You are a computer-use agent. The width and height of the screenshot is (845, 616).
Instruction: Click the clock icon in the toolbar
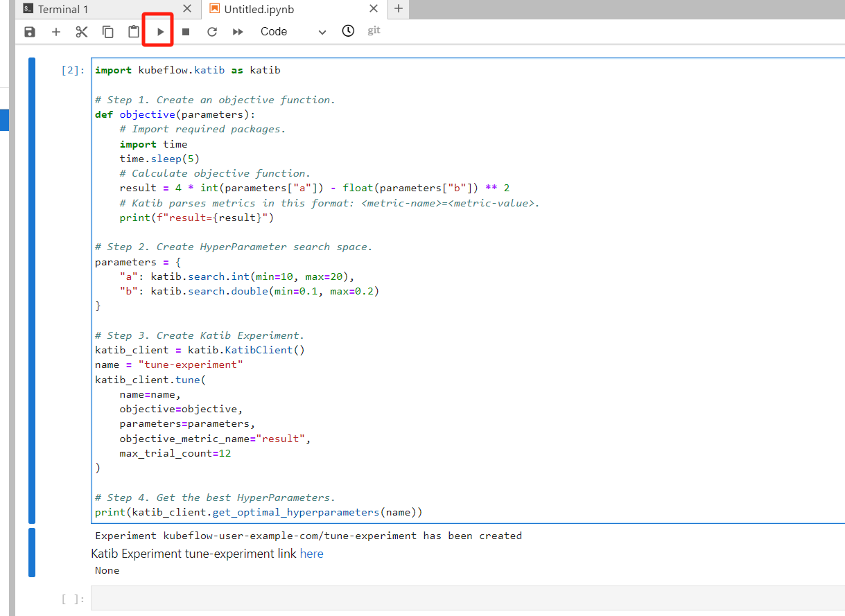point(348,31)
